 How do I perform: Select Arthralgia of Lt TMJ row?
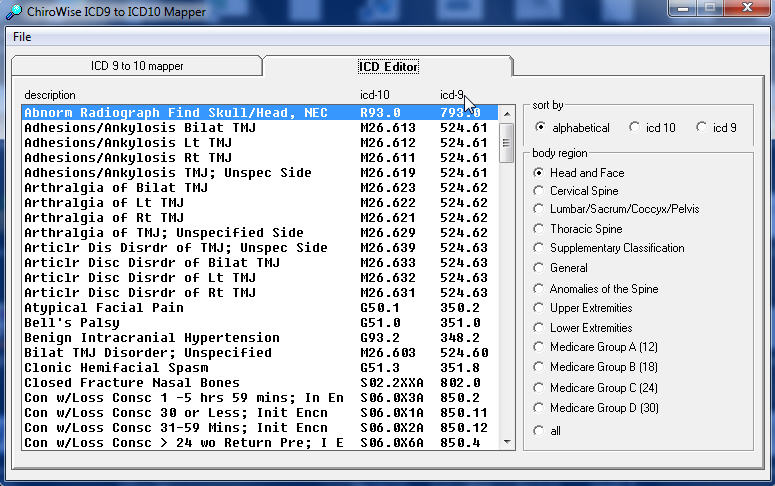click(260, 203)
